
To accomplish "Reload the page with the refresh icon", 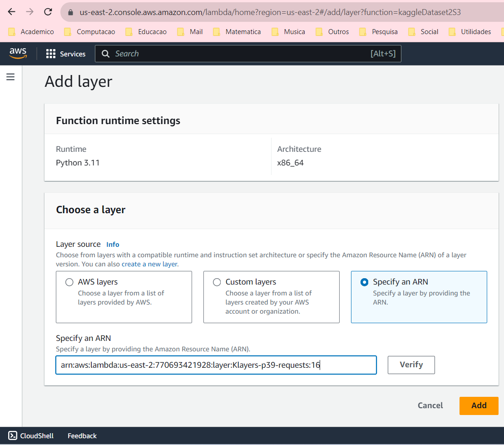I will (x=48, y=12).
